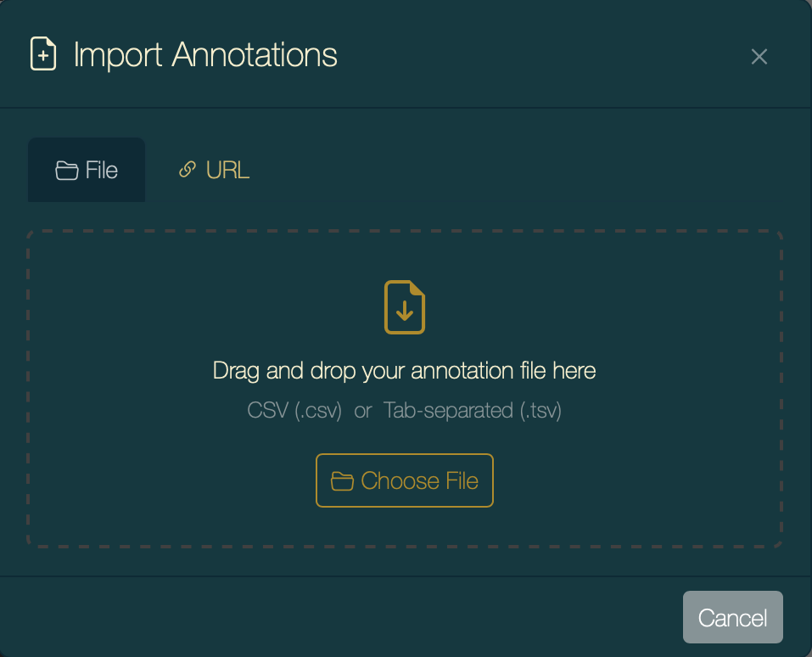Viewport: 812px width, 657px height.
Task: Click the 'or' text between file formats
Action: pos(363,411)
